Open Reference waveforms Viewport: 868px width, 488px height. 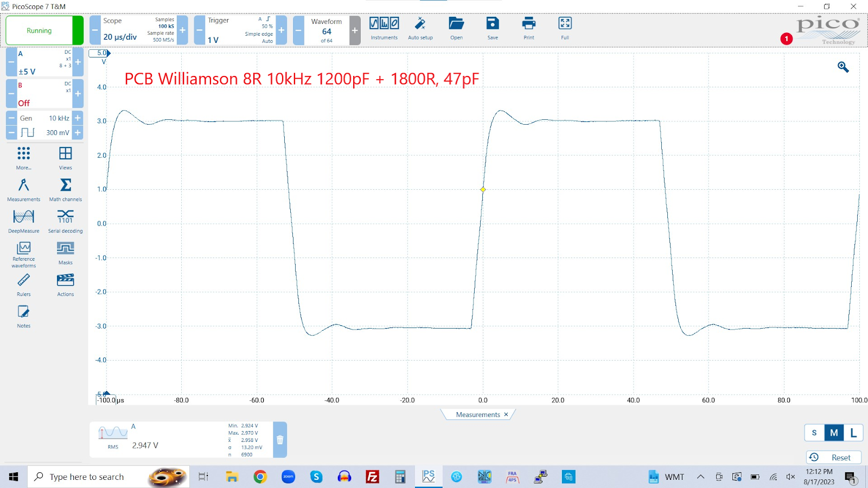23,253
